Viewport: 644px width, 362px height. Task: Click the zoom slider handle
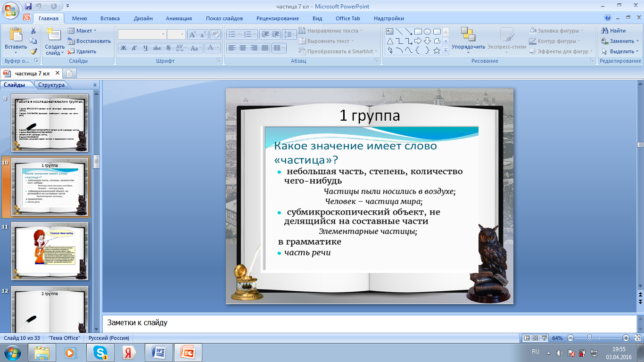pos(589,338)
